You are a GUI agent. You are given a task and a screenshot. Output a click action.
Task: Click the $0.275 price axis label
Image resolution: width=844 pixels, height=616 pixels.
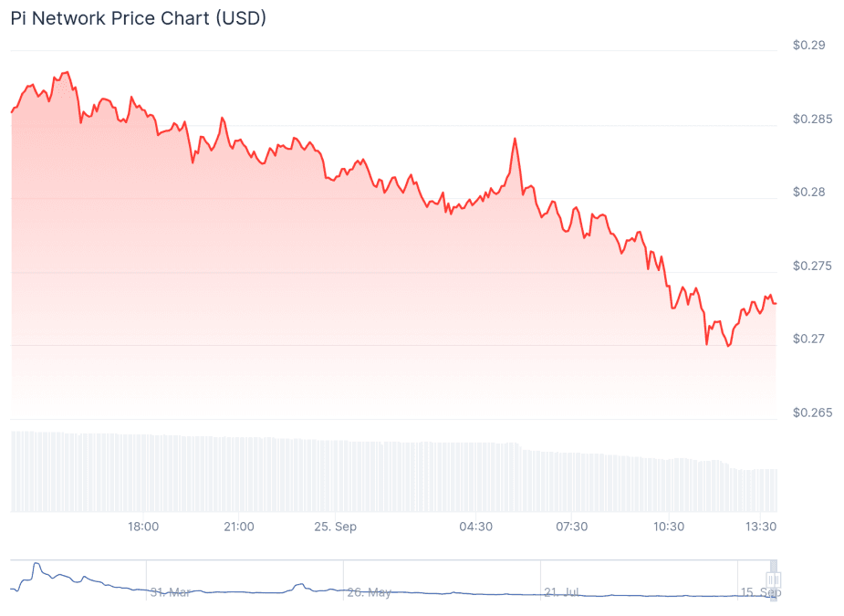coord(813,266)
